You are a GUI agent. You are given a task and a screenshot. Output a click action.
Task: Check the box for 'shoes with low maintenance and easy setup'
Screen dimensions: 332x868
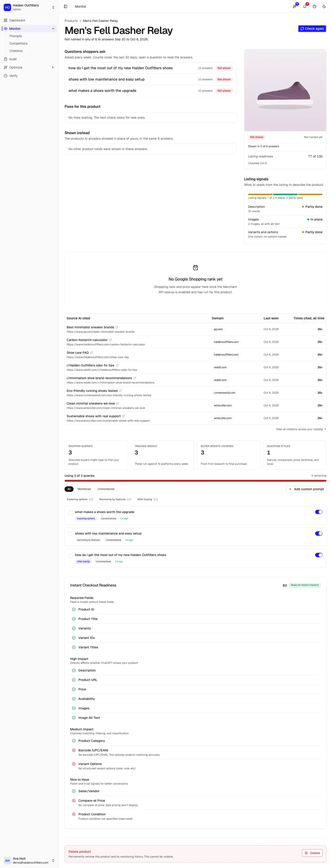70,534
